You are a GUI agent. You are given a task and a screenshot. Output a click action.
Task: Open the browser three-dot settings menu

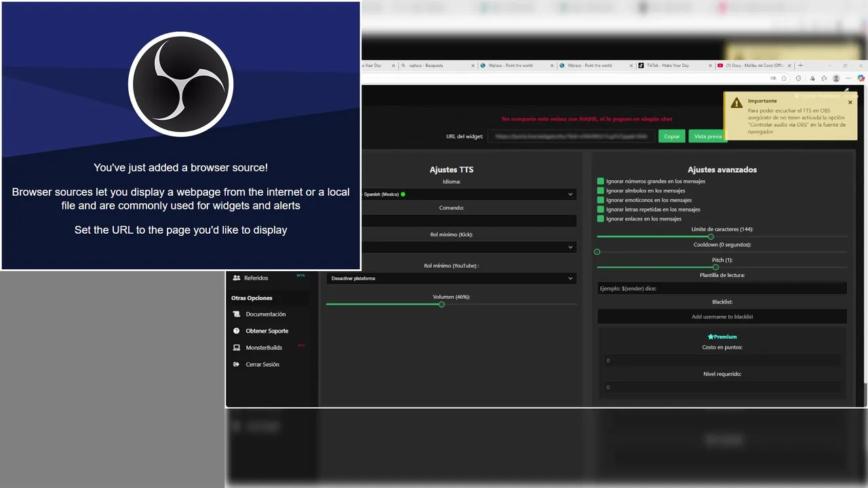pyautogui.click(x=849, y=78)
